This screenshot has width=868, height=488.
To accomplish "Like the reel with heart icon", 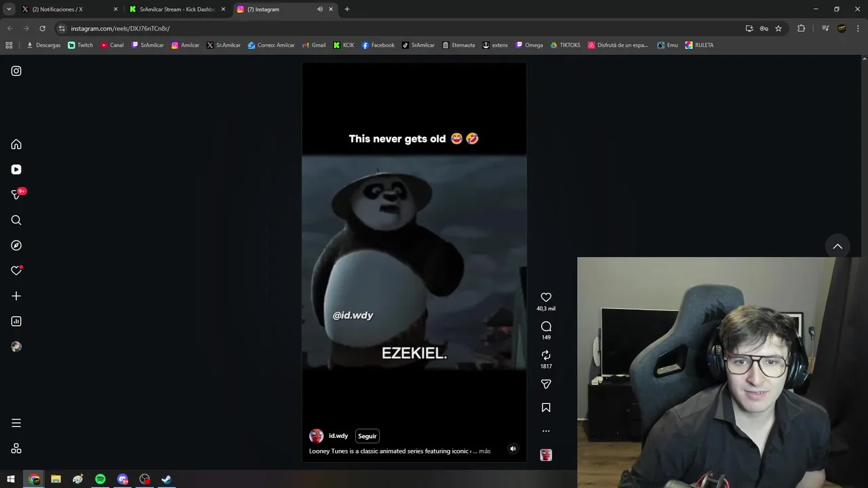I will pos(546,298).
